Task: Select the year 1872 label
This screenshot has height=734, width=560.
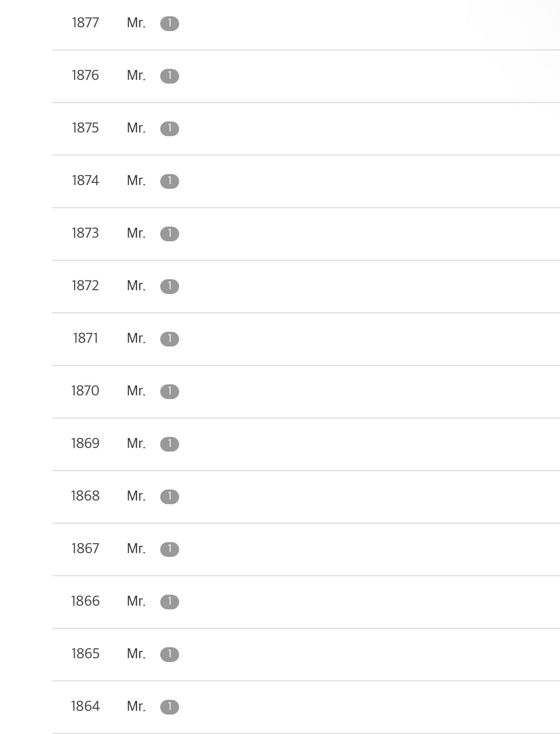Action: coord(85,286)
